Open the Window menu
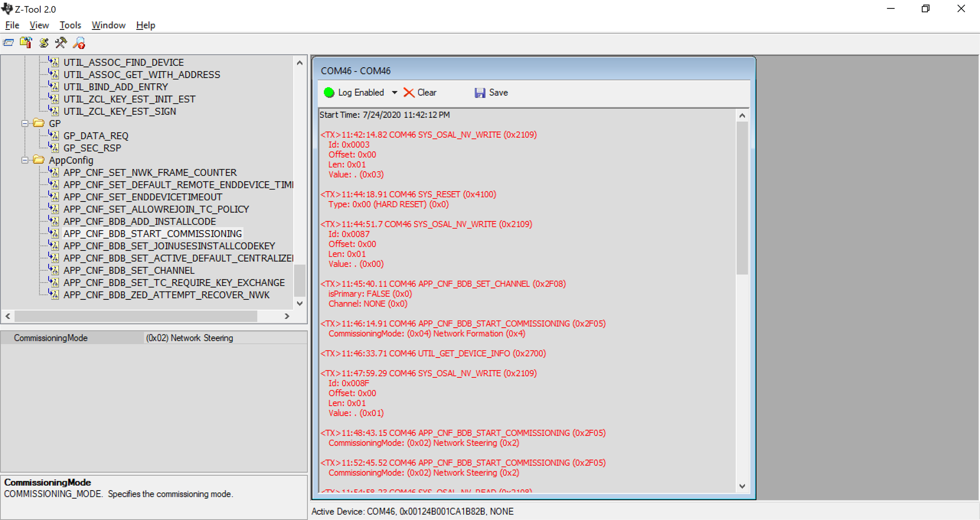980x520 pixels. coord(108,25)
